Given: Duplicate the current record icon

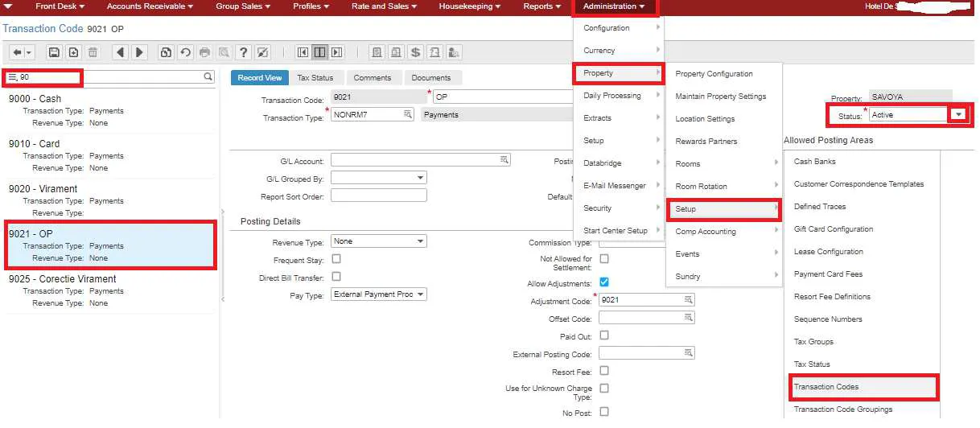Looking at the screenshot, I should pos(166,52).
